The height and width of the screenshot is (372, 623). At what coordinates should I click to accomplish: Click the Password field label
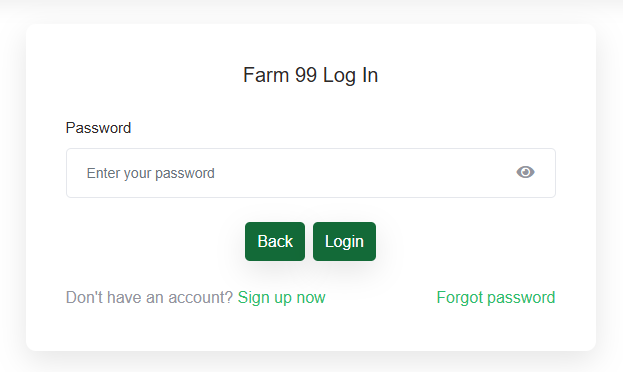click(98, 128)
